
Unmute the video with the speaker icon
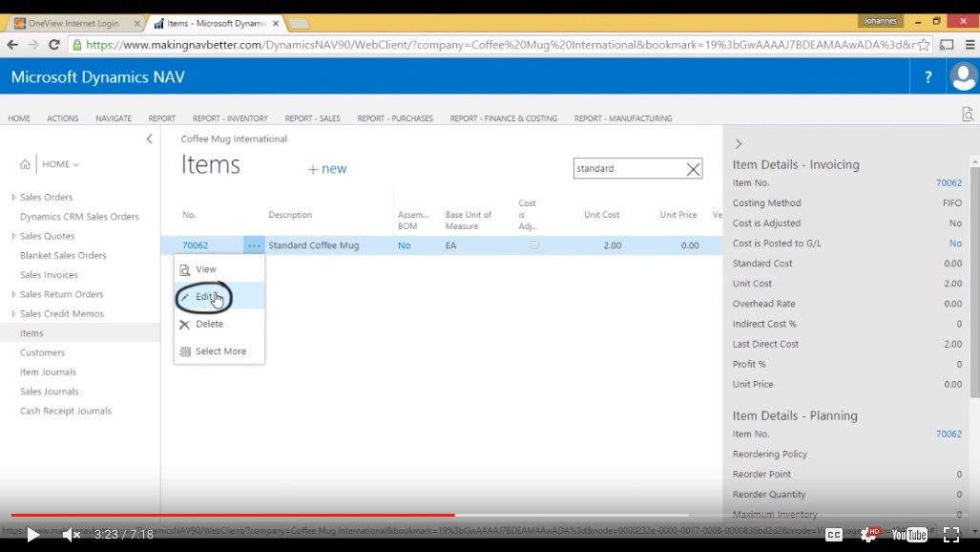(x=72, y=535)
